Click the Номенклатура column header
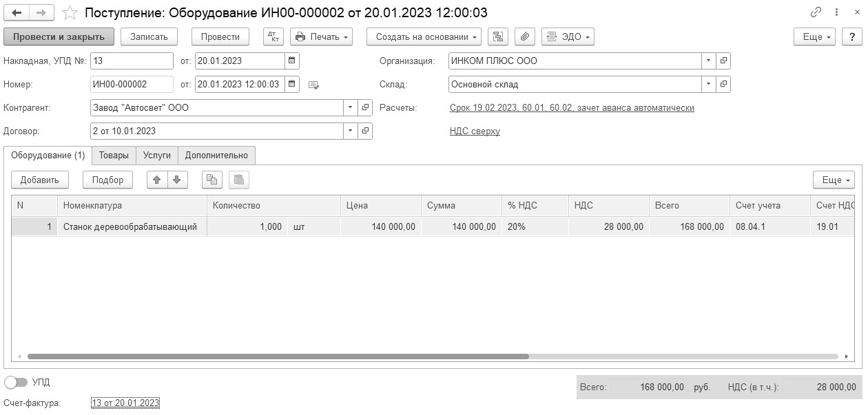The height and width of the screenshot is (415, 868). click(132, 205)
